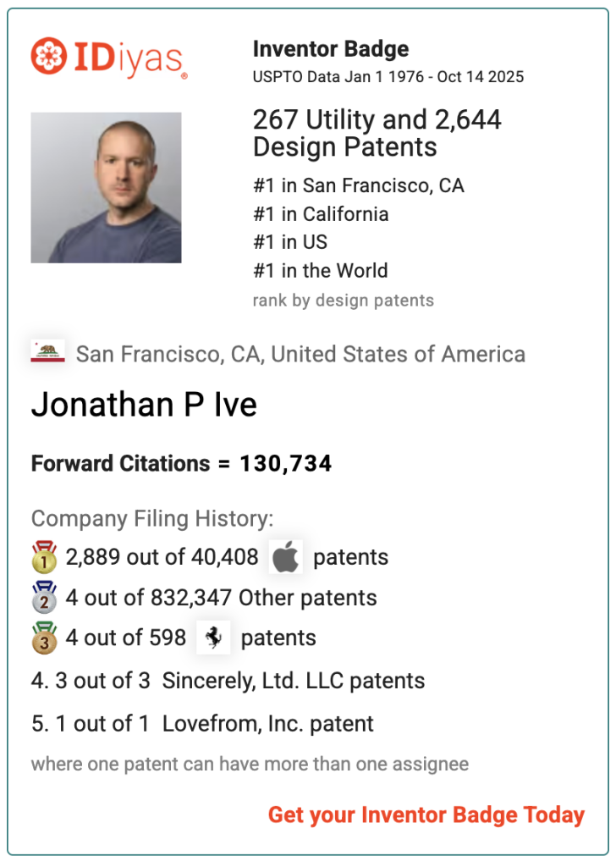Click Get your Inventor Badge Today

[x=426, y=815]
